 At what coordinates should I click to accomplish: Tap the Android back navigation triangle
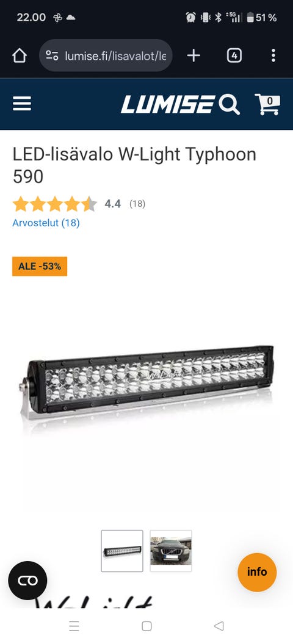pos(219,626)
